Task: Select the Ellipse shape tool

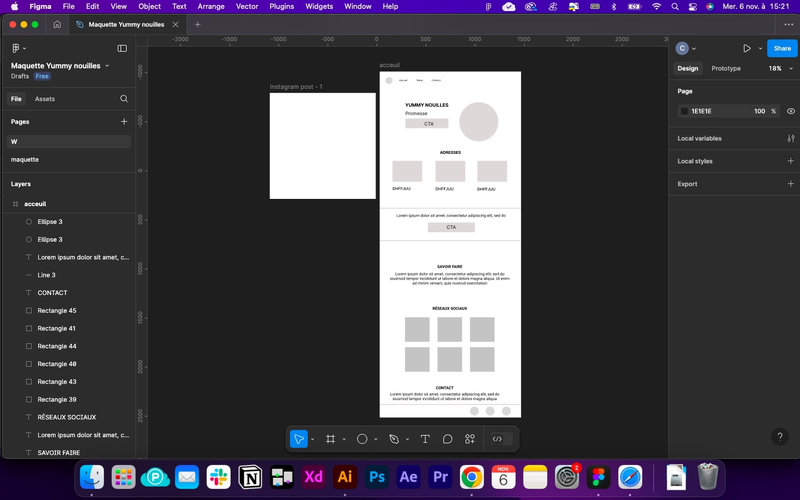Action: [362, 439]
